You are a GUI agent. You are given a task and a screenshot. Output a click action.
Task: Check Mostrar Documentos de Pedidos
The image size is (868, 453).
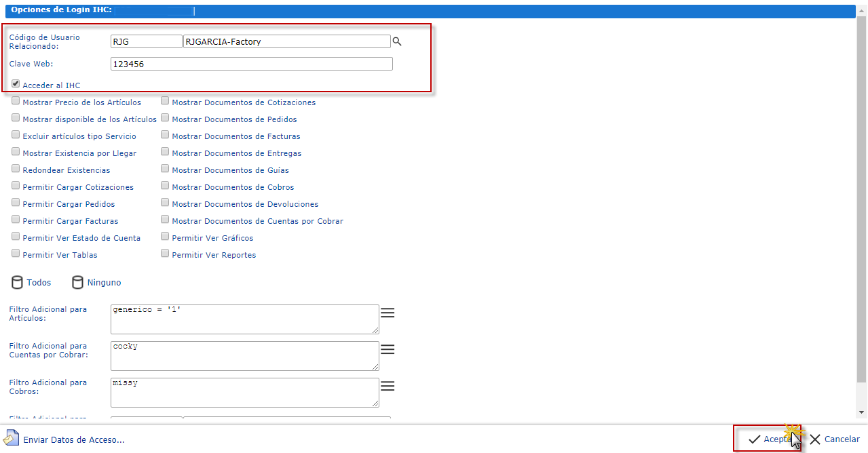pyautogui.click(x=165, y=118)
